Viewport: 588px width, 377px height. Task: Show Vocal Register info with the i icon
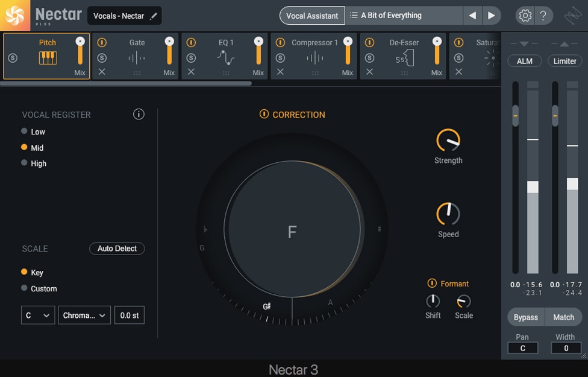click(x=139, y=114)
